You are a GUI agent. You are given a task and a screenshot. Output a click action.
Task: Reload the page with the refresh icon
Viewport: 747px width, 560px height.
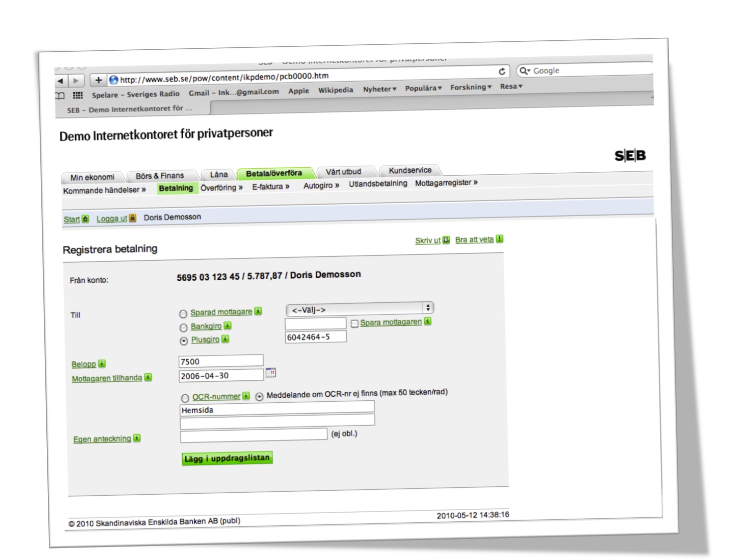(502, 71)
